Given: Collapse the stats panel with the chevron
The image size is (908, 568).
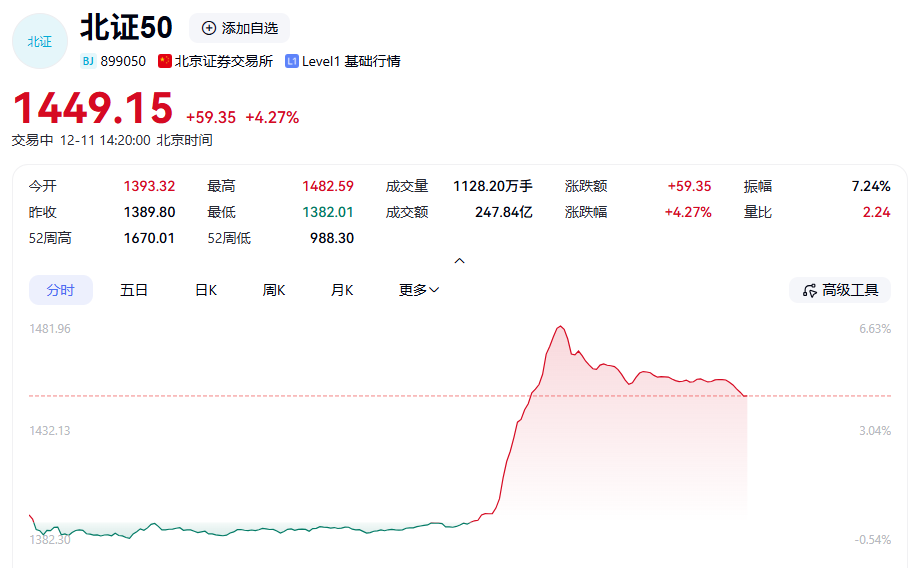Looking at the screenshot, I should pyautogui.click(x=459, y=261).
